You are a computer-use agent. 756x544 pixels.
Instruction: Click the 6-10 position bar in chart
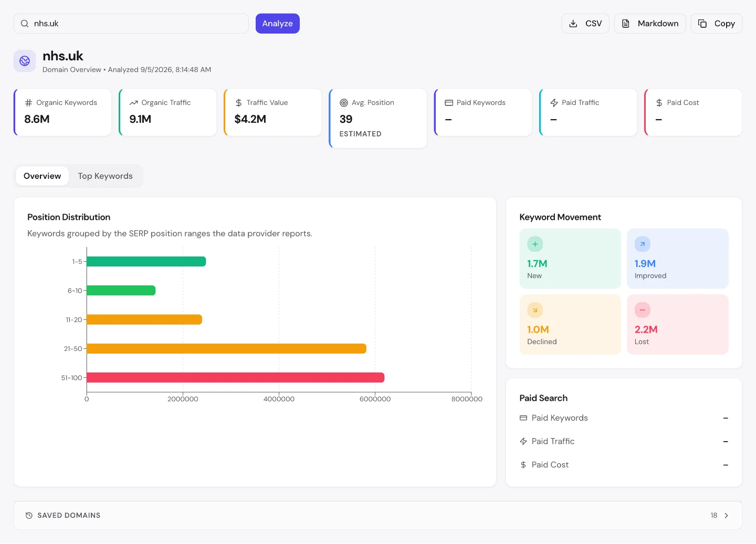coord(121,291)
